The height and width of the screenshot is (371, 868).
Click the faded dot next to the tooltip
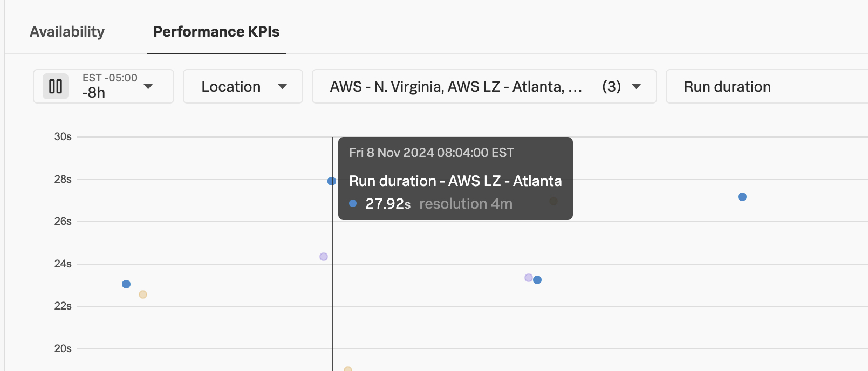pyautogui.click(x=552, y=201)
